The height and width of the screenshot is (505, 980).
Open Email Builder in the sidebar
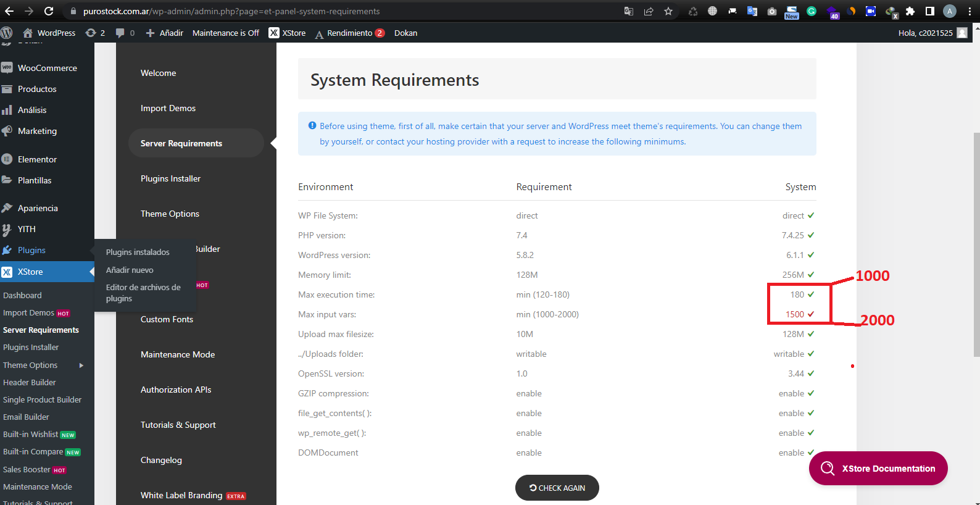[26, 417]
